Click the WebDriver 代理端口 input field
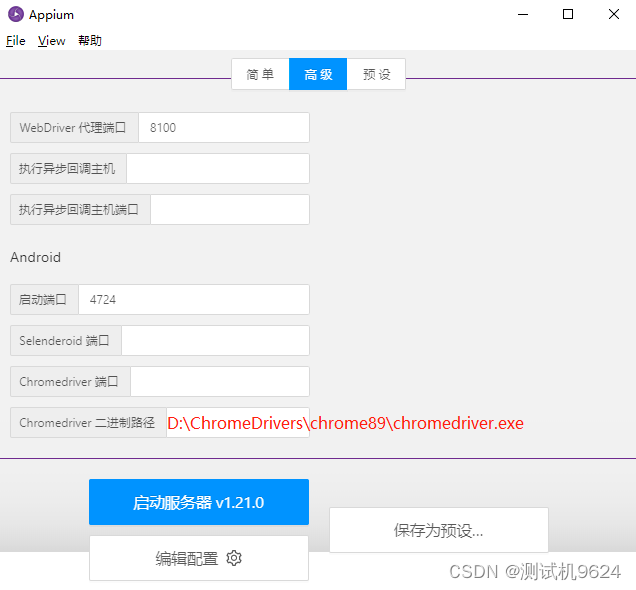Viewport: 636px width, 590px height. point(224,128)
